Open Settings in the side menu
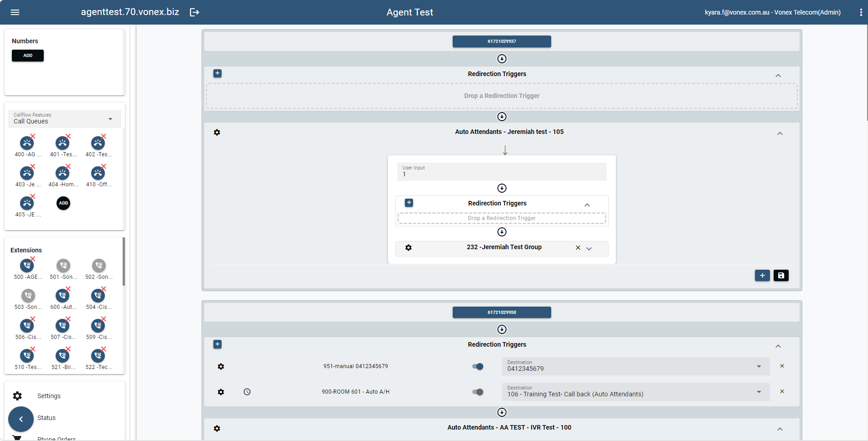Screen dimensions: 868x441 coord(49,396)
